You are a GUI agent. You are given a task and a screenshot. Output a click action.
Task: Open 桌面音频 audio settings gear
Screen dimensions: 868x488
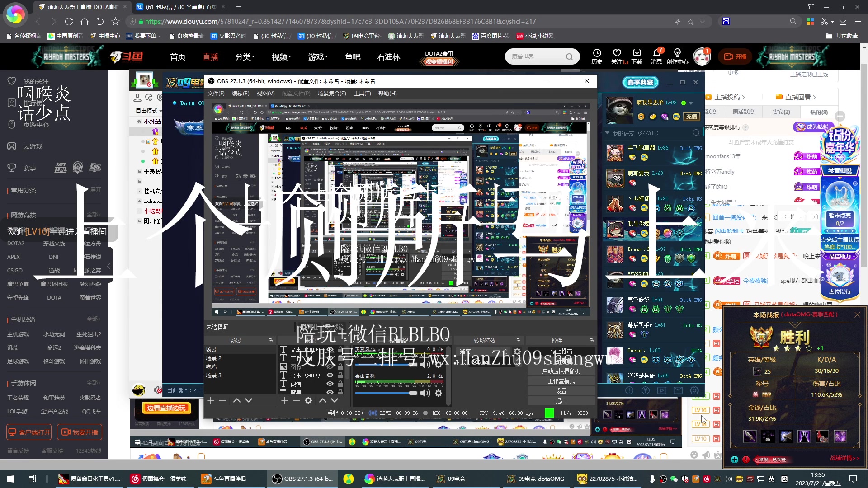click(438, 393)
